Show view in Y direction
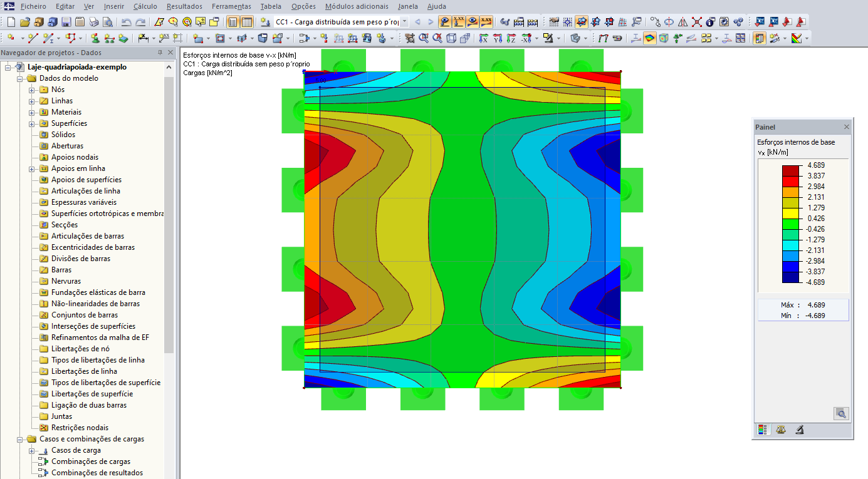The width and height of the screenshot is (868, 479). coord(498,38)
